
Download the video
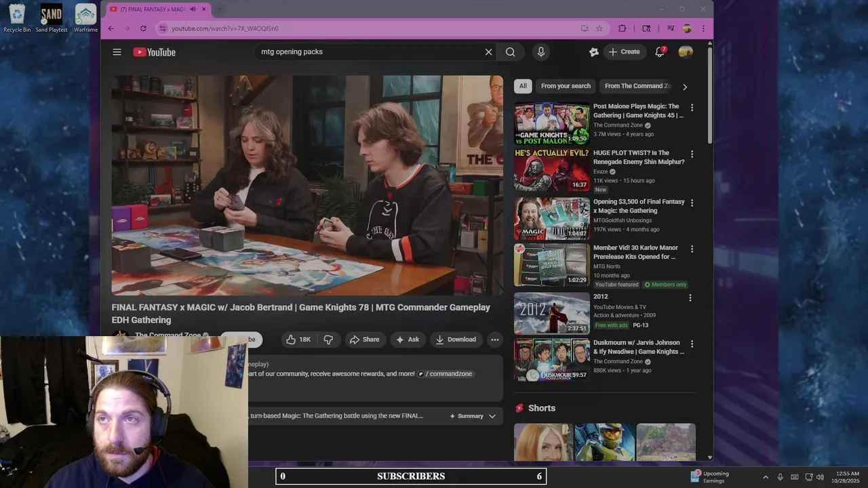456,340
